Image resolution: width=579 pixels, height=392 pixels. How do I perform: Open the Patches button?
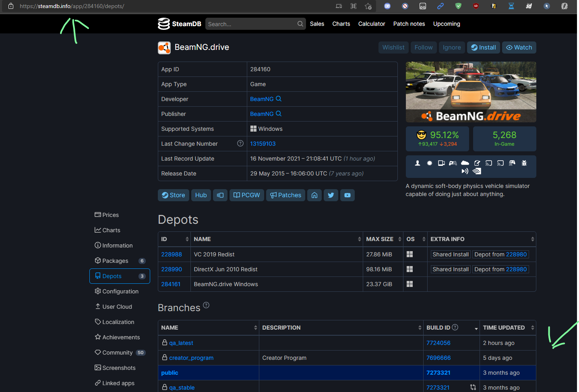pyautogui.click(x=285, y=195)
